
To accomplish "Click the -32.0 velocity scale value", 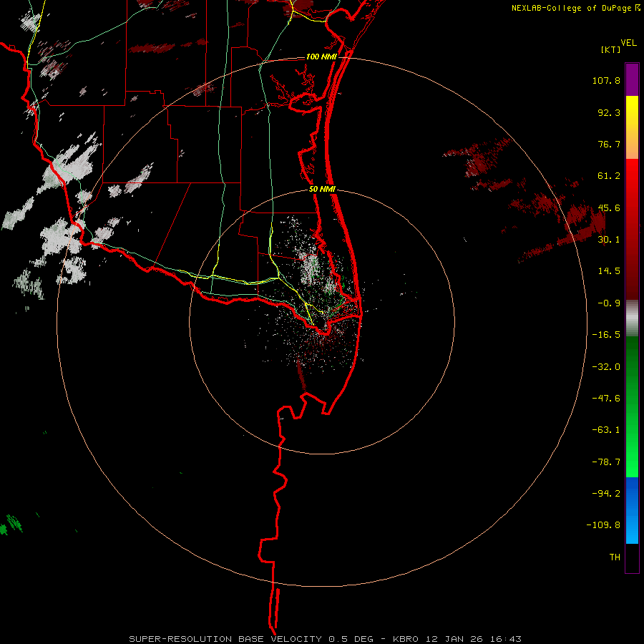I will 606,367.
